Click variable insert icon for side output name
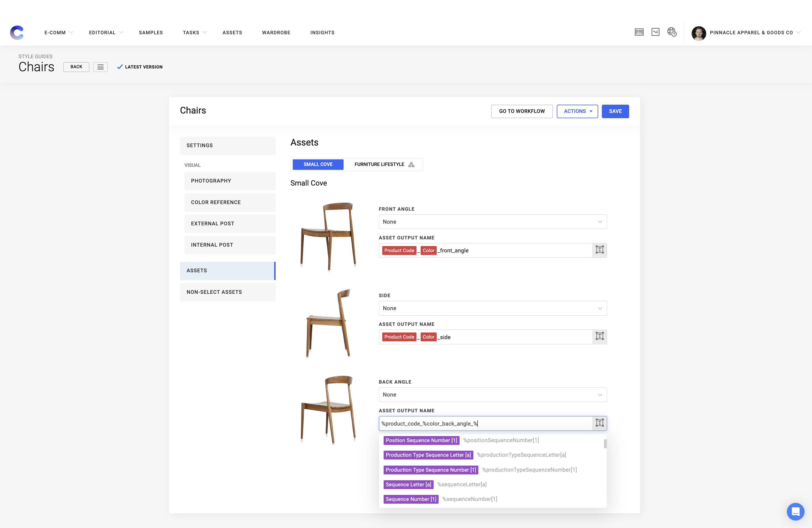812x528 pixels. pyautogui.click(x=599, y=337)
